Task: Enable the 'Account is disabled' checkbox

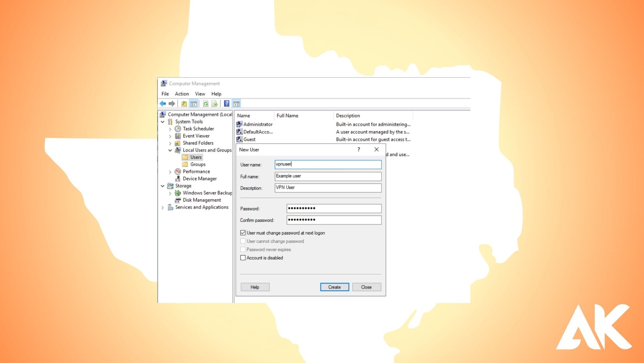Action: pyautogui.click(x=243, y=258)
